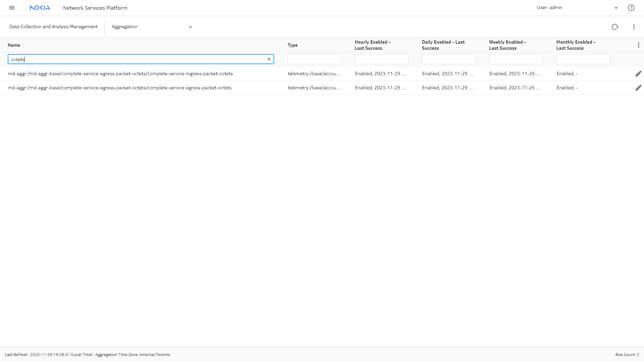Screen dimensions: 644x361
Task: Refresh the aggregation table
Action: [x=615, y=27]
